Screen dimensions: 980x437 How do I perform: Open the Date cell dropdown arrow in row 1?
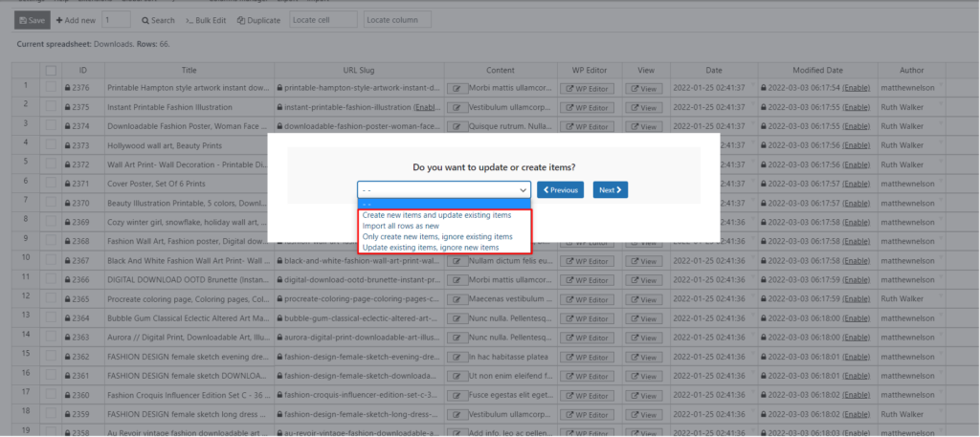tap(753, 85)
